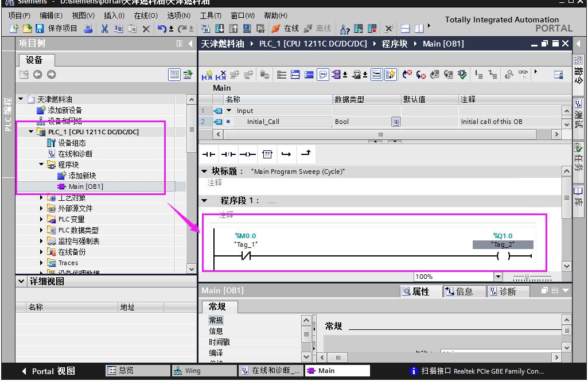Screen dimensions: 588x381
Task: Click the zoom slider in editor
Action: [527, 277]
